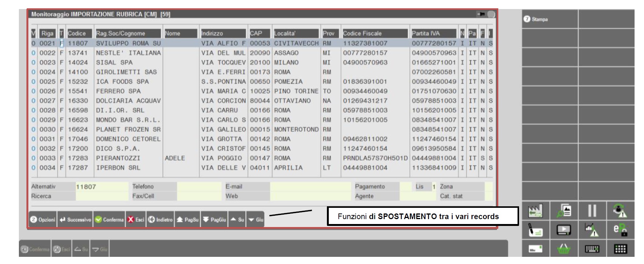Click the pause bars icon
The width and height of the screenshot is (644, 264).
(592, 211)
